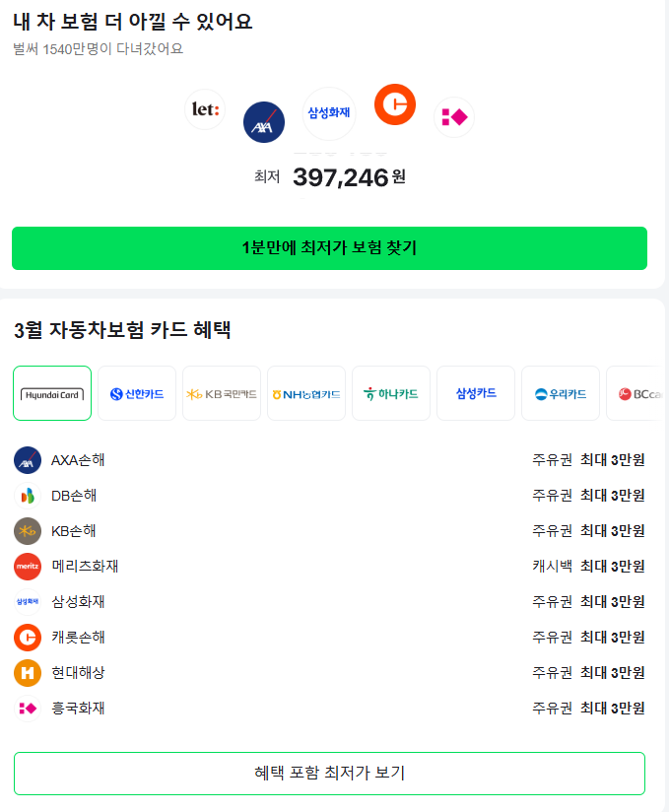
Task: Select the 삼성카드 option
Action: pyautogui.click(x=476, y=392)
